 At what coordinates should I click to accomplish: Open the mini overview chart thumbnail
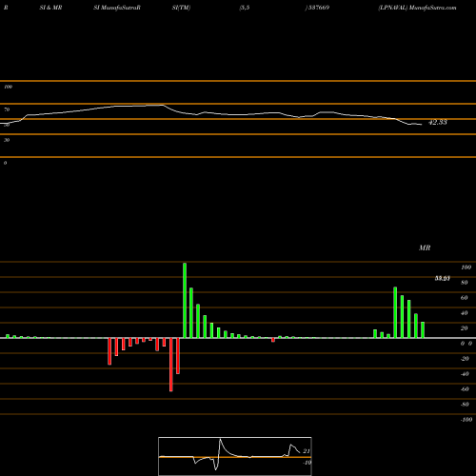click(235, 456)
